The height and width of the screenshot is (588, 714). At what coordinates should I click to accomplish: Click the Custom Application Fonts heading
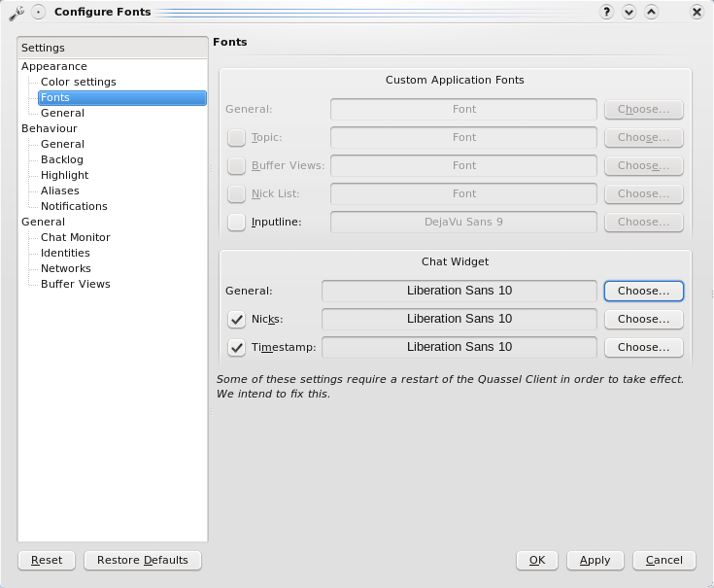(x=455, y=80)
